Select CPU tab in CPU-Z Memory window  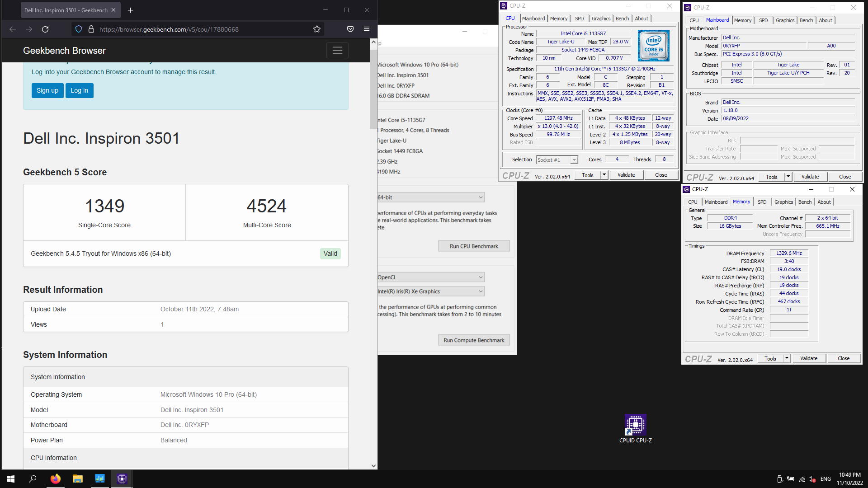click(x=693, y=202)
